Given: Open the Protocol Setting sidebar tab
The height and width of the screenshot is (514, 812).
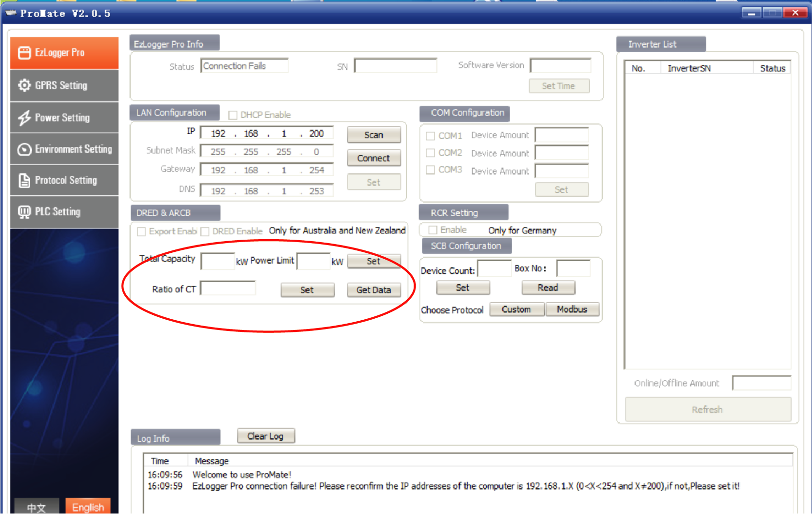Looking at the screenshot, I should (64, 180).
